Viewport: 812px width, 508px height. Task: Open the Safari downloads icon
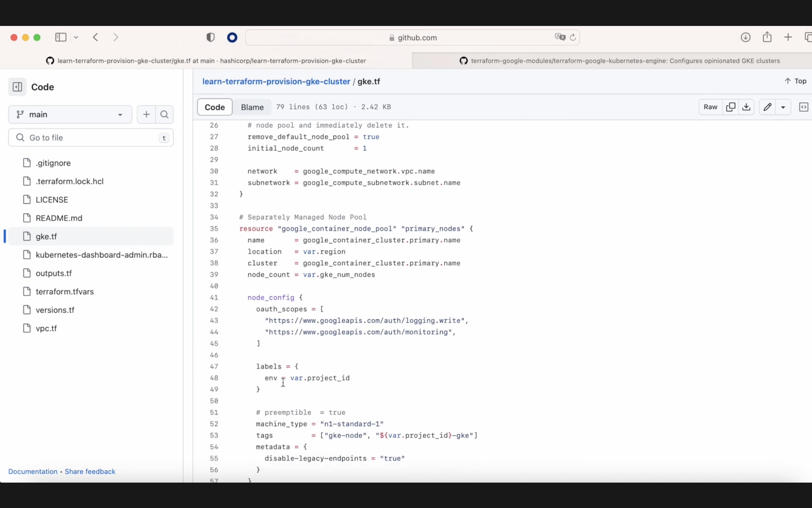coord(745,37)
